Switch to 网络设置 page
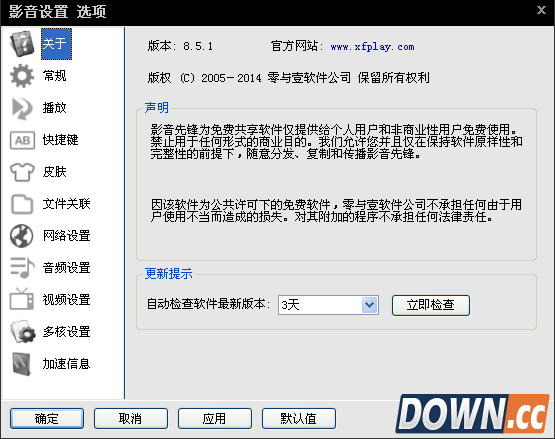Image resolution: width=555 pixels, height=439 pixels. pyautogui.click(x=67, y=235)
